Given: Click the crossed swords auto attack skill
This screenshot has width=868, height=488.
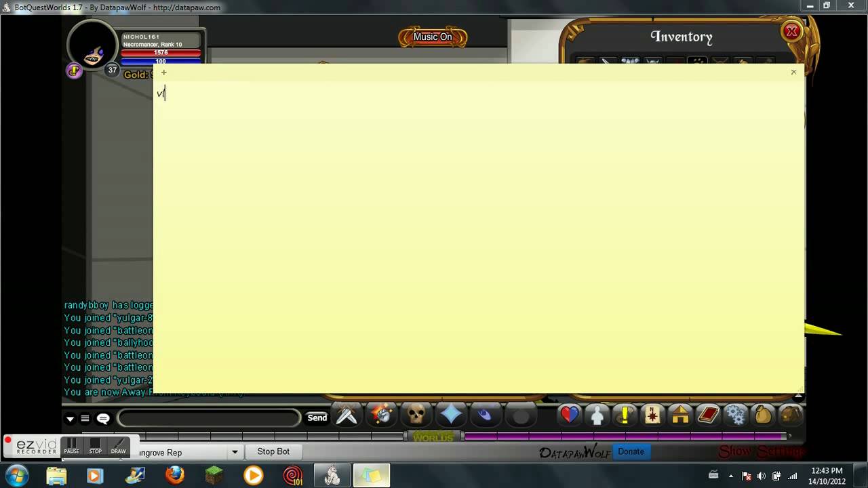Looking at the screenshot, I should pyautogui.click(x=347, y=414).
